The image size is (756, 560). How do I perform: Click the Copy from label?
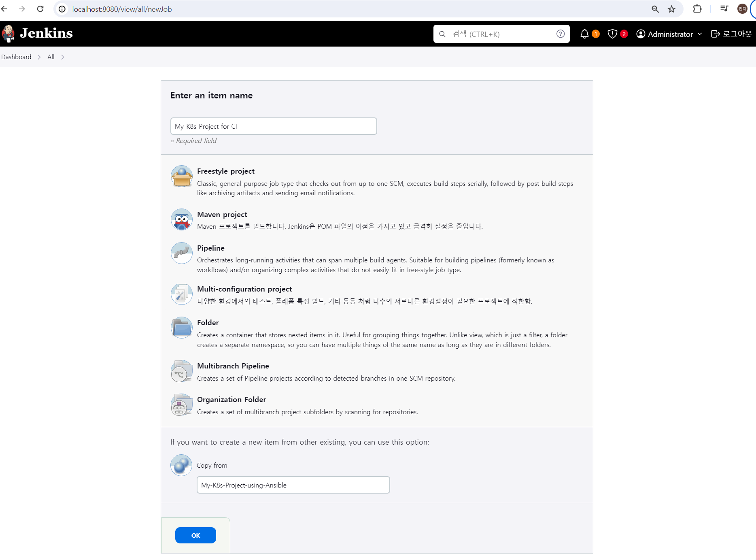tap(212, 466)
